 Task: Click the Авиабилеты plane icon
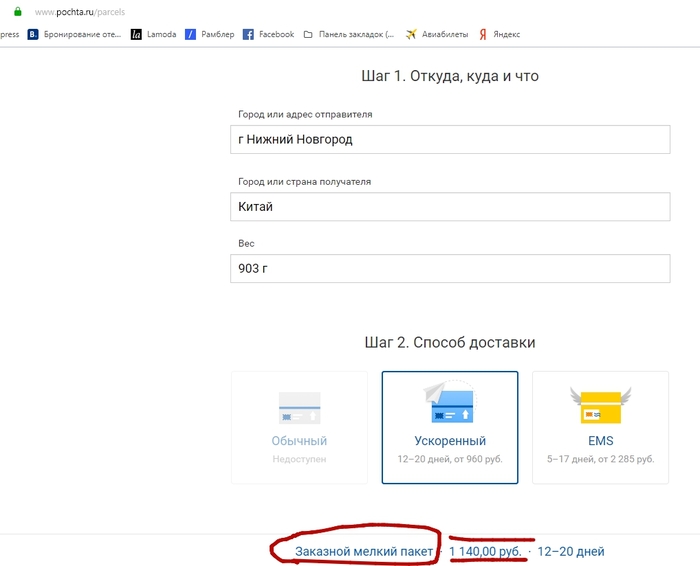tap(411, 34)
